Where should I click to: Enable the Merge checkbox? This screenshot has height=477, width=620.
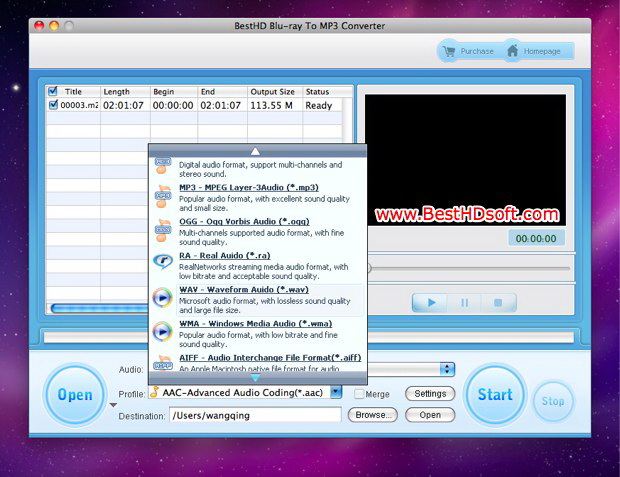359,394
